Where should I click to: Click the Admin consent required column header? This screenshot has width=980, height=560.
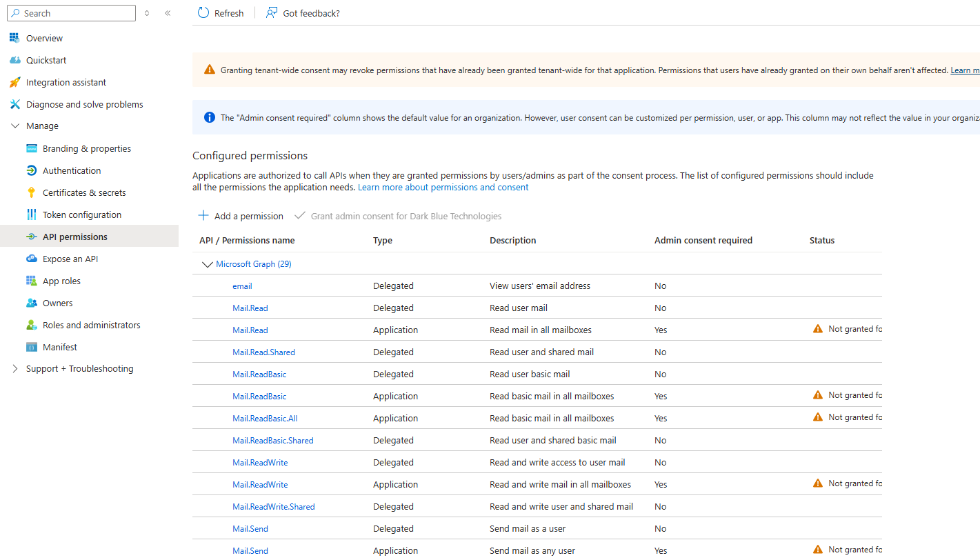(703, 241)
